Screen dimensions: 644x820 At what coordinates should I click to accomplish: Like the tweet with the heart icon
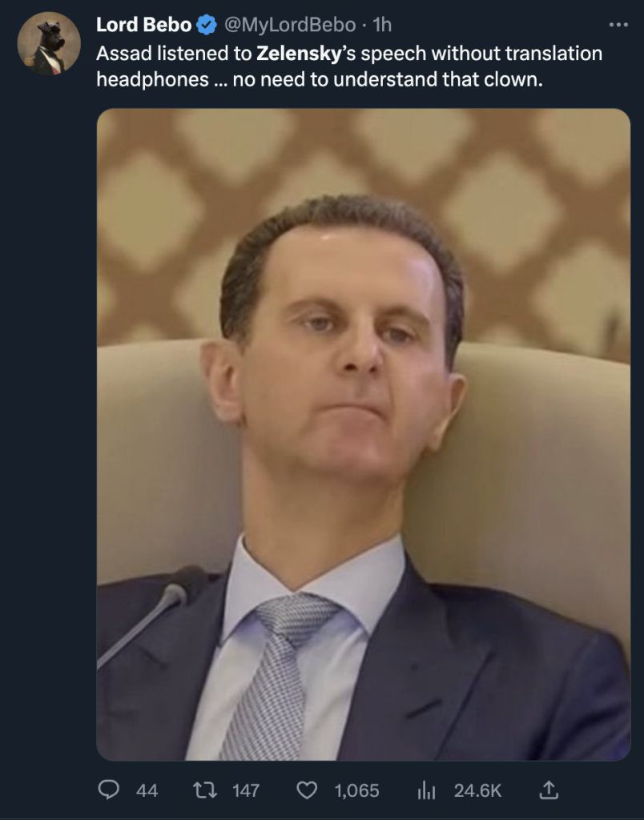pos(307,790)
